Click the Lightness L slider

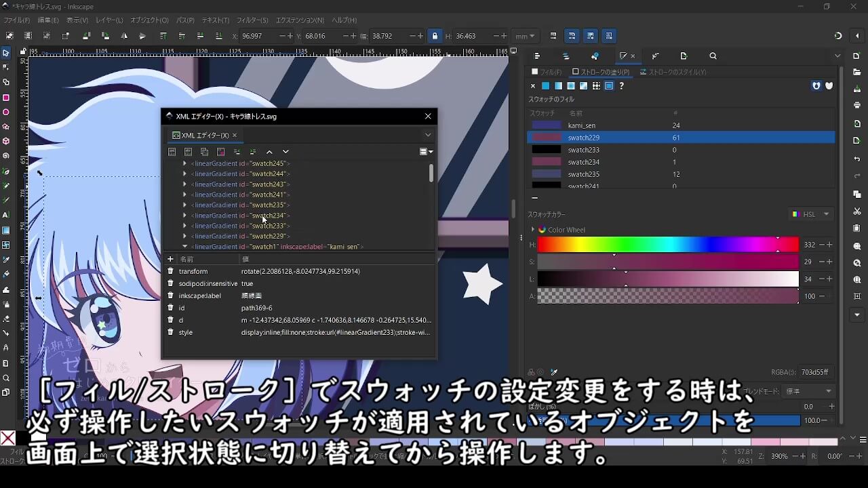[x=668, y=279]
